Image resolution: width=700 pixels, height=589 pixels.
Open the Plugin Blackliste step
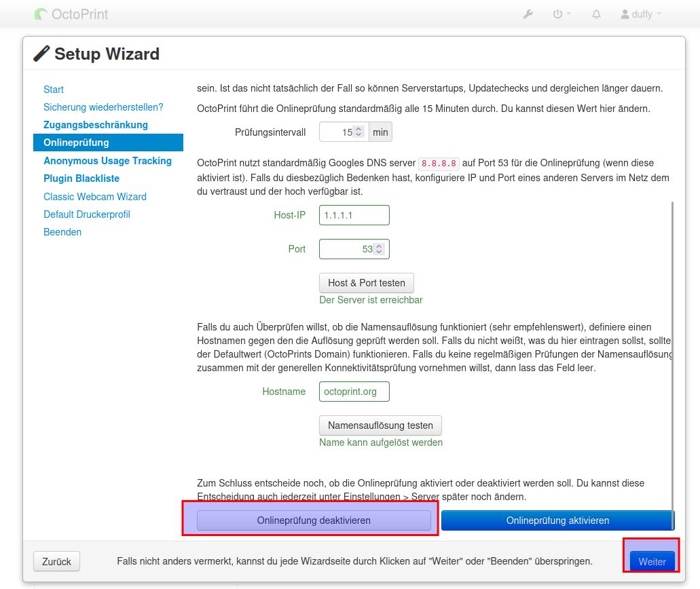81,178
